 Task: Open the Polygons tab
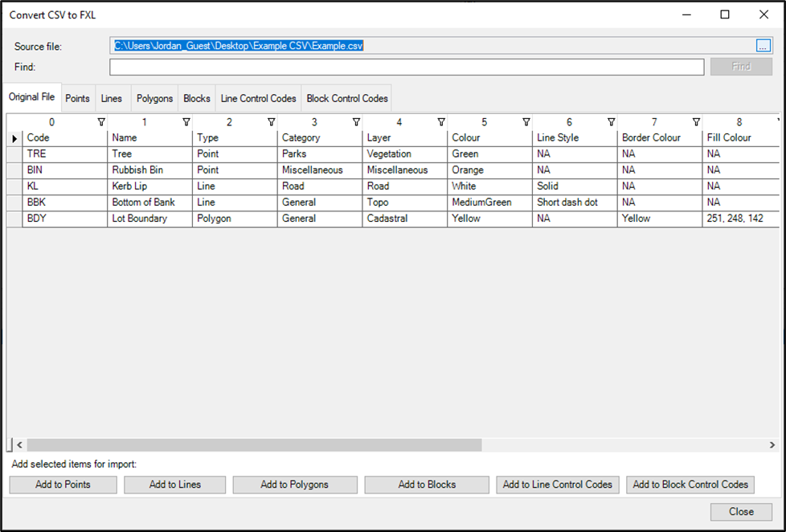tap(154, 97)
